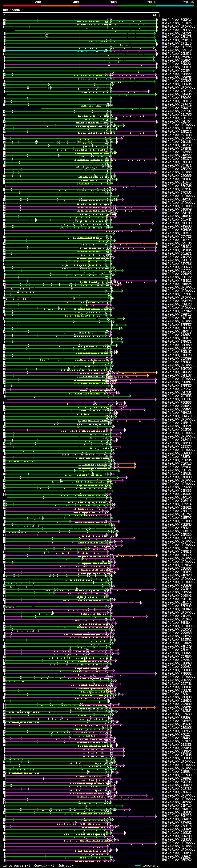This screenshot has width=197, height=868.
Task: Click label UniRef100_Q3HTK6
Action: (x=176, y=118)
